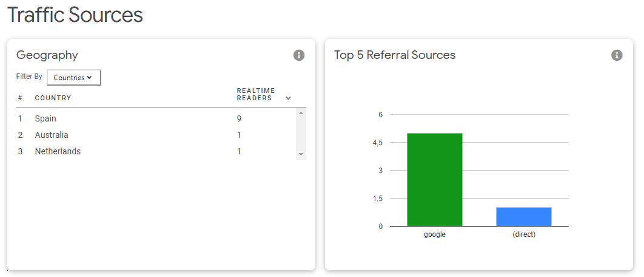This screenshot has height=277, width=644.
Task: Click the Top 5 Referral Sources title
Action: [x=395, y=55]
